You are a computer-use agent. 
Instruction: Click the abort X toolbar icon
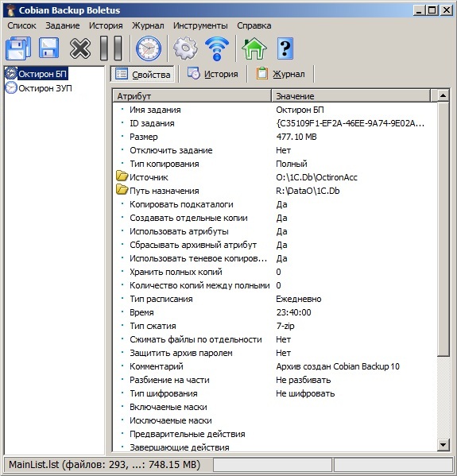80,48
